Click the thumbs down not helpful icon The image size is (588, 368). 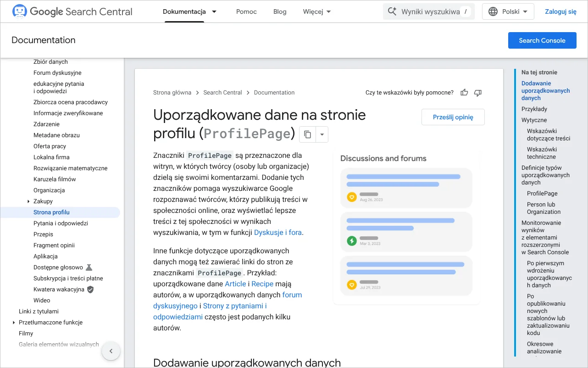[478, 93]
